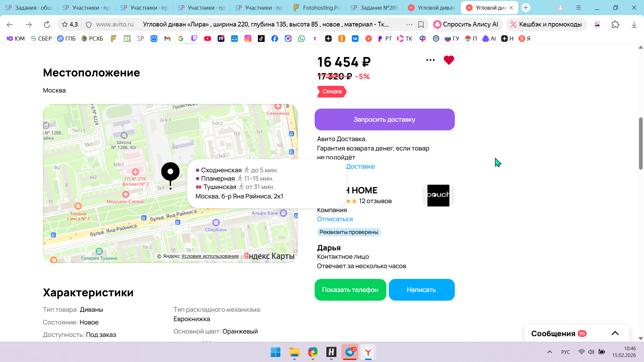Viewport: 644px width, 362px height.
Task: Open WhatsApp bookmark in bookmarks bar
Action: pos(302,39)
